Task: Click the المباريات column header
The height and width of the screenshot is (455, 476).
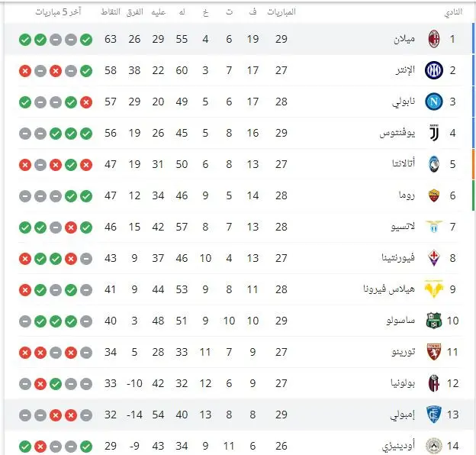Action: pos(281,12)
